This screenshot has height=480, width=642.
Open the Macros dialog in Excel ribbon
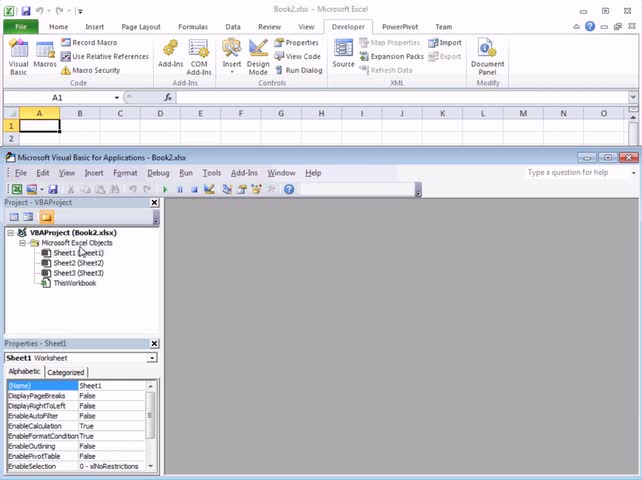(45, 53)
